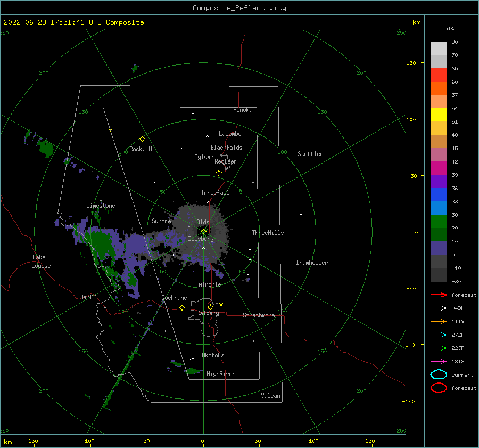Click the Drumheller city label
Image resolution: width=479 pixels, height=448 pixels.
click(x=312, y=263)
